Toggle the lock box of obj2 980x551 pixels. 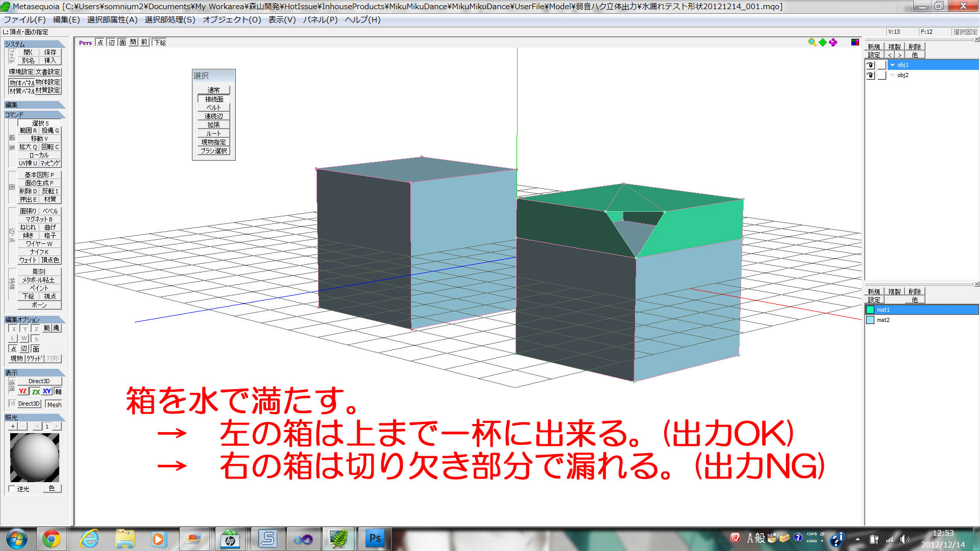pyautogui.click(x=881, y=75)
